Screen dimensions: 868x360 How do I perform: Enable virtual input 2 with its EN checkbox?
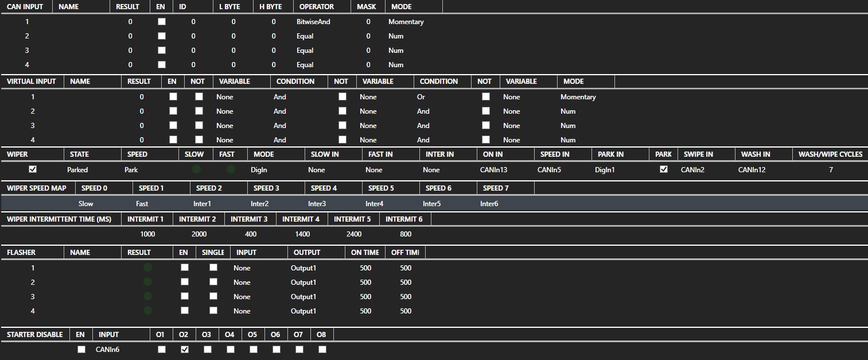173,111
